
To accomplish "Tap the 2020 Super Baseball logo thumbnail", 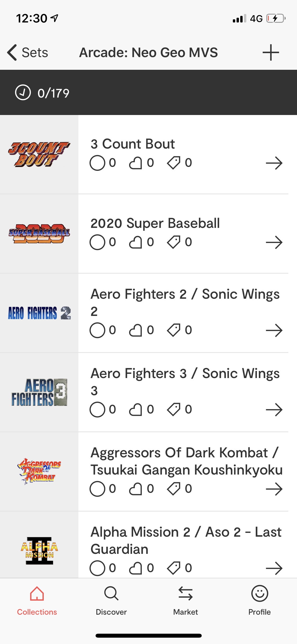I will [x=39, y=234].
